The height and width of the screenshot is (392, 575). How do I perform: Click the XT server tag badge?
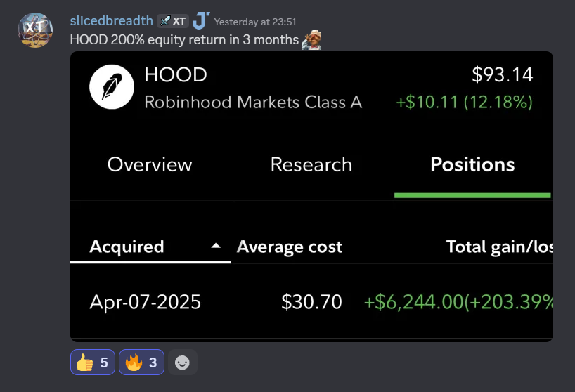pos(173,21)
